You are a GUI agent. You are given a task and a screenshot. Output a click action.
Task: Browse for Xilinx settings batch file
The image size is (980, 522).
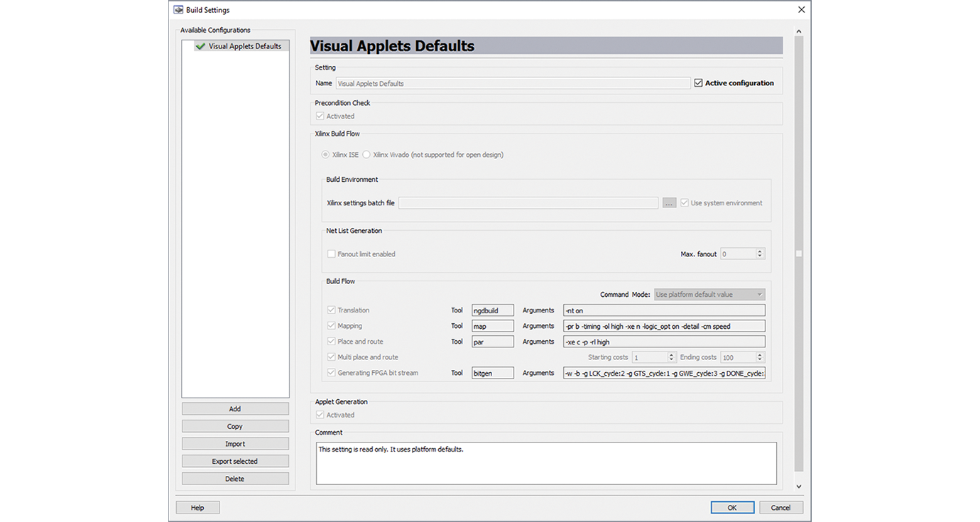[x=669, y=203]
